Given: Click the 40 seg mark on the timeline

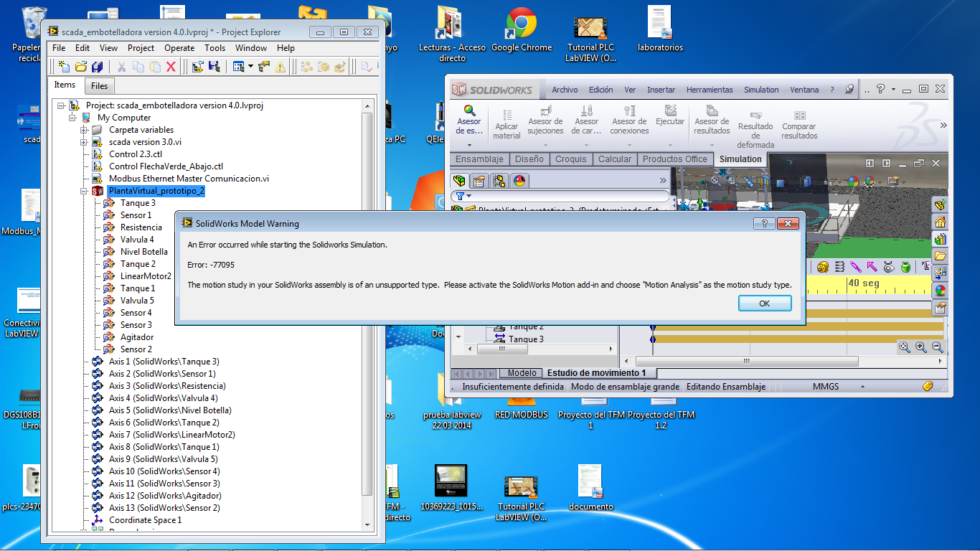Looking at the screenshot, I should 864,283.
